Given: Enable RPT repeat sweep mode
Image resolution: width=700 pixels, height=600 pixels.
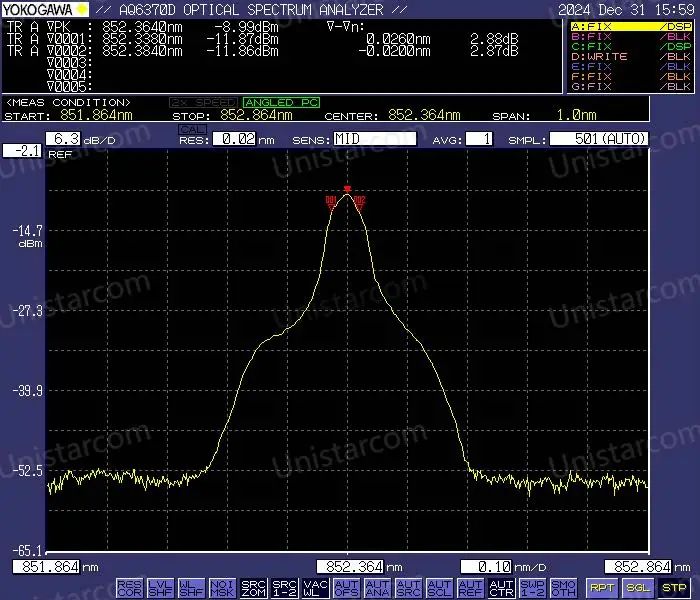Looking at the screenshot, I should (602, 588).
